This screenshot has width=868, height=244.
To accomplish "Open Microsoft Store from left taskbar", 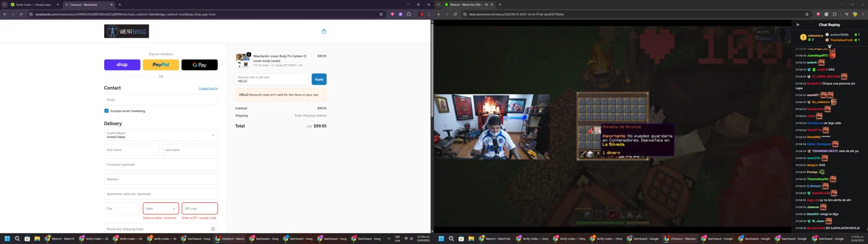I will coord(27,238).
